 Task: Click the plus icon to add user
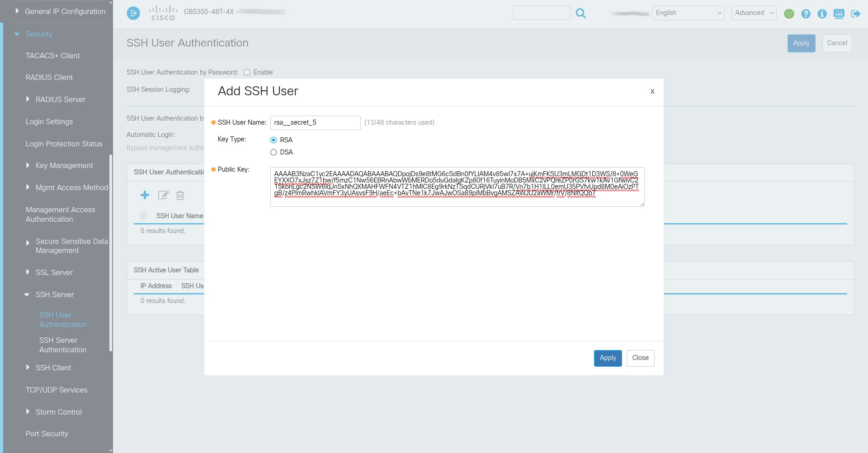(x=145, y=195)
